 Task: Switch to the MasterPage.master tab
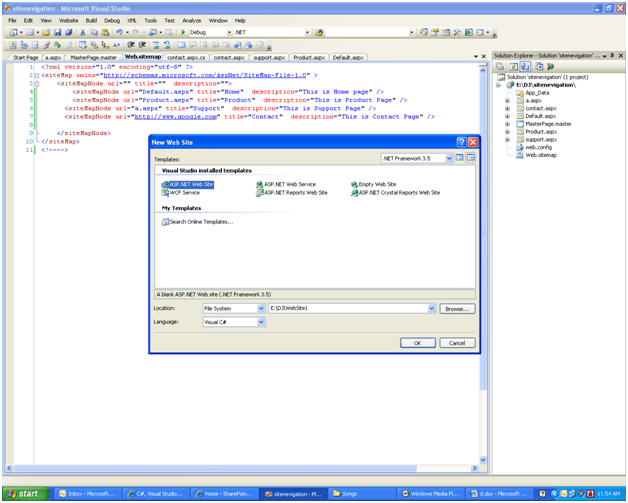(x=93, y=58)
